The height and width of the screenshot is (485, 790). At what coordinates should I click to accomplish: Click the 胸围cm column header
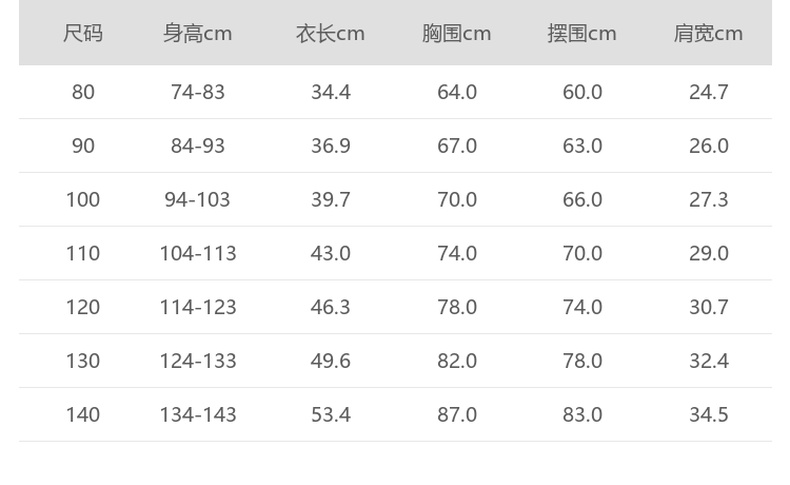point(456,33)
